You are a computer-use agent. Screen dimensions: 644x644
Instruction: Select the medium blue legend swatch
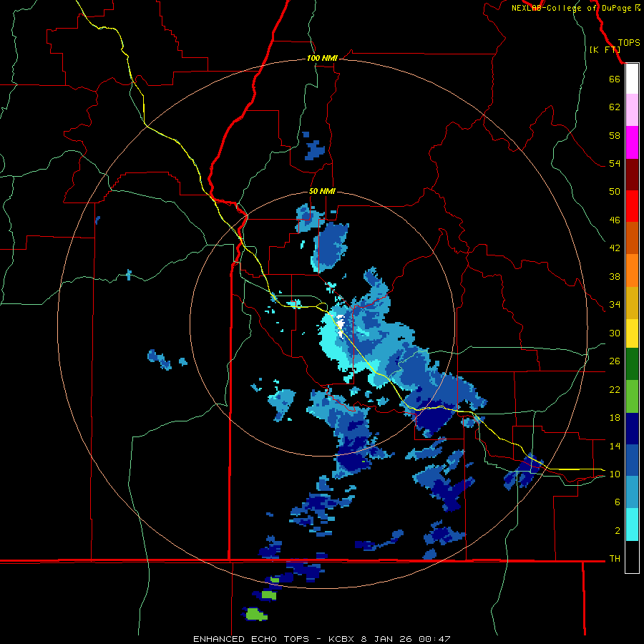tap(632, 460)
